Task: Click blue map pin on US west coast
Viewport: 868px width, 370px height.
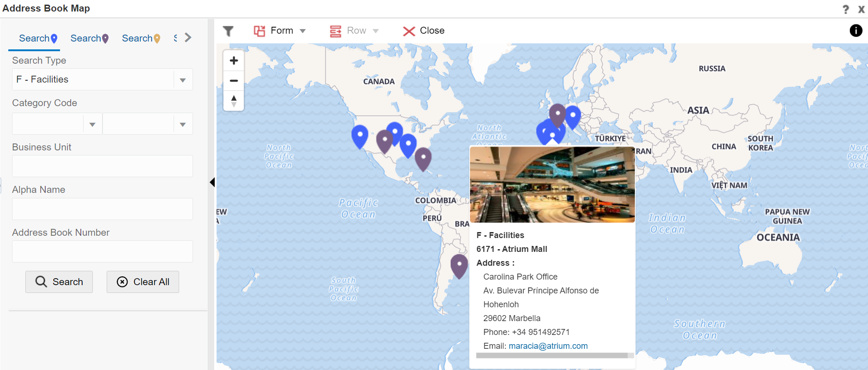Action: [360, 137]
